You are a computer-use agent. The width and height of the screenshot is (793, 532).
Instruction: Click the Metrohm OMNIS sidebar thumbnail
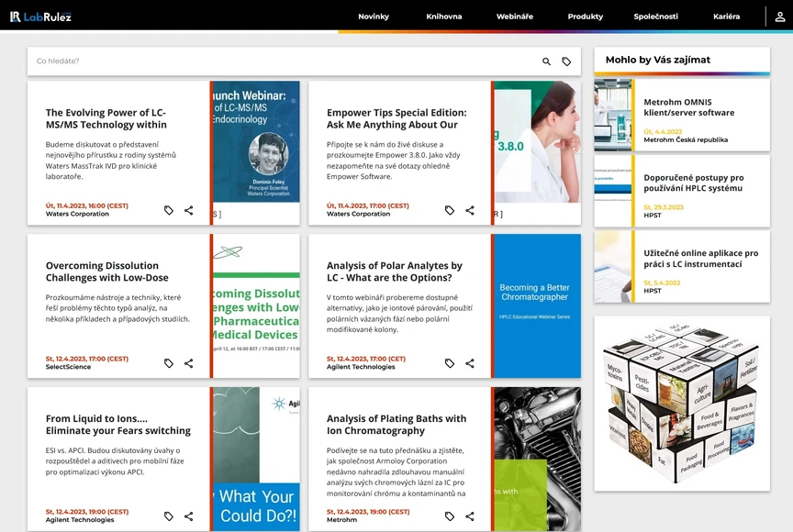click(613, 116)
